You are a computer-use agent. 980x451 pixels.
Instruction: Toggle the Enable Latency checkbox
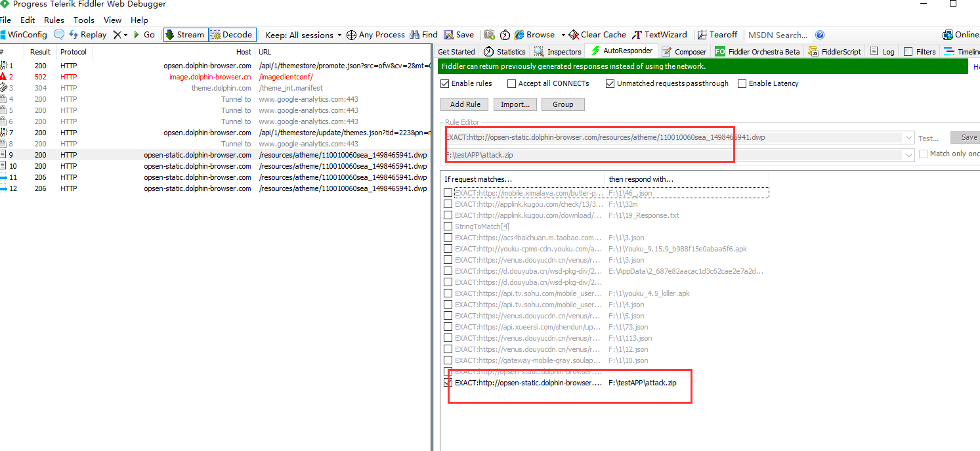[x=742, y=83]
